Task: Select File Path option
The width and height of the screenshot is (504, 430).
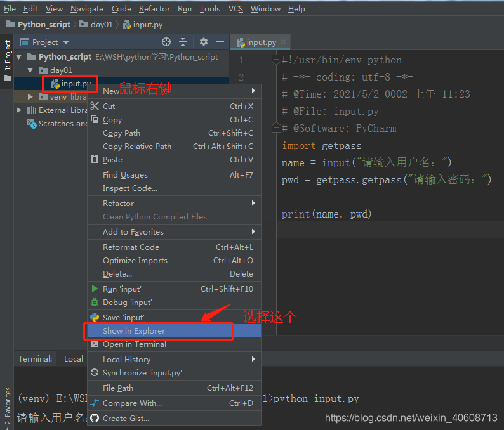Action: [x=174, y=388]
